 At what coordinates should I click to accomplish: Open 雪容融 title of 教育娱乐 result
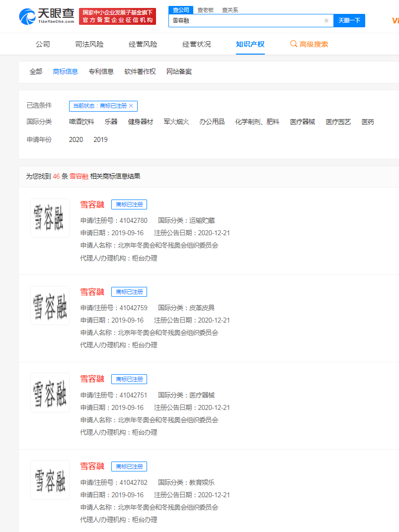tap(92, 466)
